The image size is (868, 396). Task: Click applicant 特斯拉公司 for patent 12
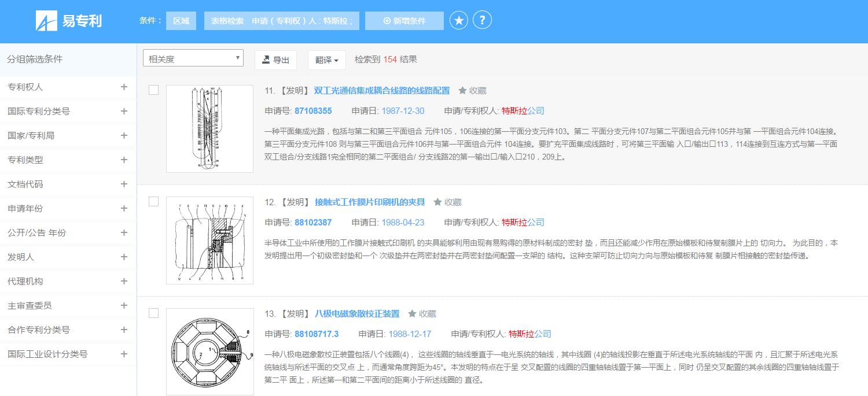click(x=523, y=223)
